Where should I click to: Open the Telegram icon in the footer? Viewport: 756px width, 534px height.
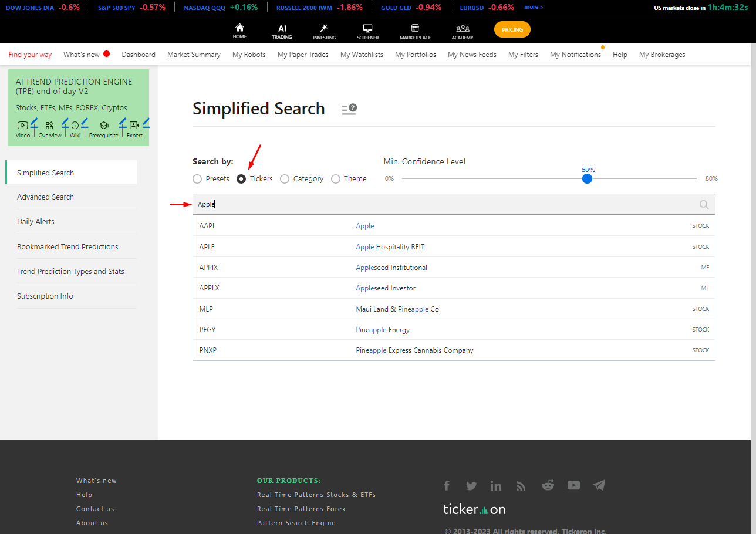point(599,485)
